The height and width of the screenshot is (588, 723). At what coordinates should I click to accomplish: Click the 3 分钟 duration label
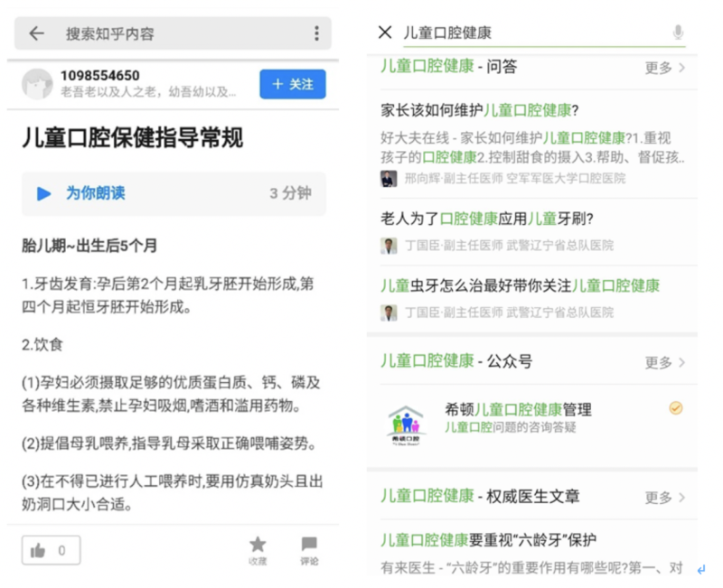pyautogui.click(x=290, y=193)
